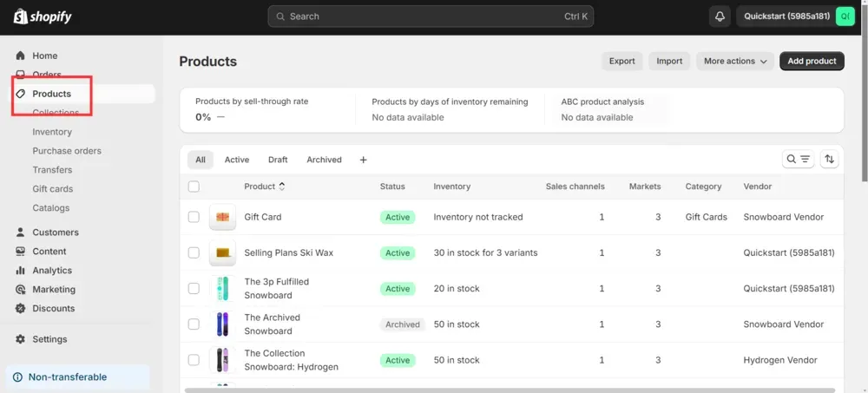Toggle the select-all products checkbox
Image resolution: width=868 pixels, height=393 pixels.
[194, 187]
